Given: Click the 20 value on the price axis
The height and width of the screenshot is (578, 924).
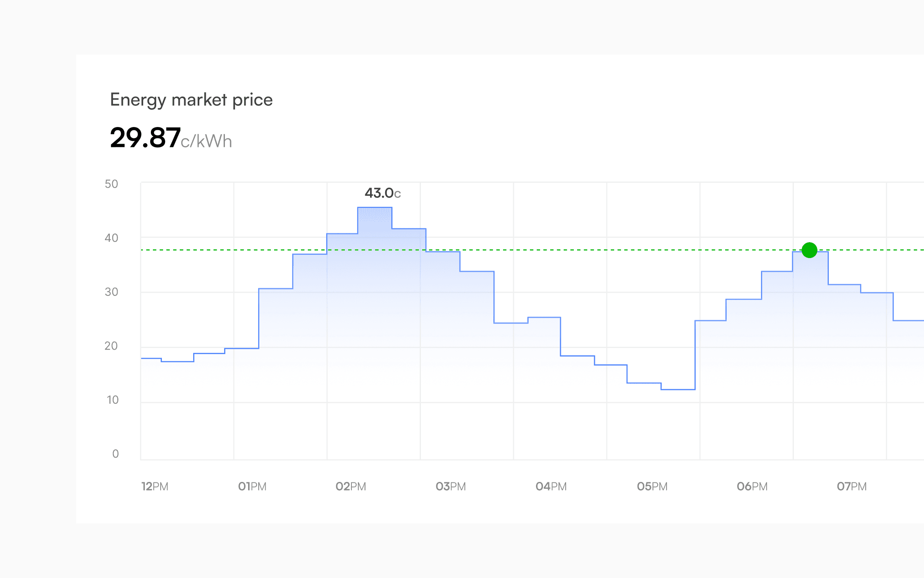Looking at the screenshot, I should coord(111,346).
